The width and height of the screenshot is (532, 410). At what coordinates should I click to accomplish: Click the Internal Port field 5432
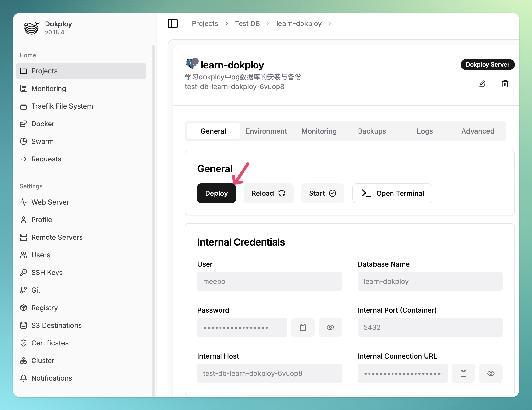pos(430,327)
